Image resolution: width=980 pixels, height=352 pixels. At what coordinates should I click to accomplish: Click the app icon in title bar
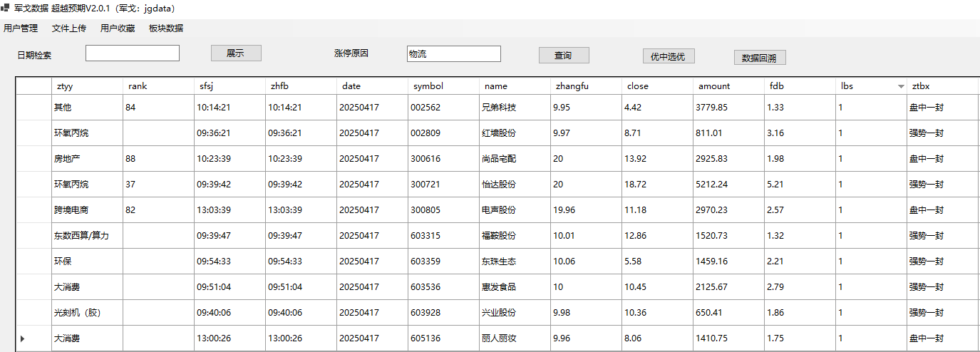point(5,8)
